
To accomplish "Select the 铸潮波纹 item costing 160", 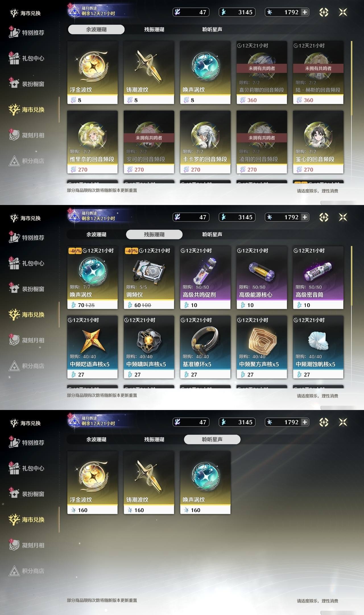I will [x=149, y=483].
